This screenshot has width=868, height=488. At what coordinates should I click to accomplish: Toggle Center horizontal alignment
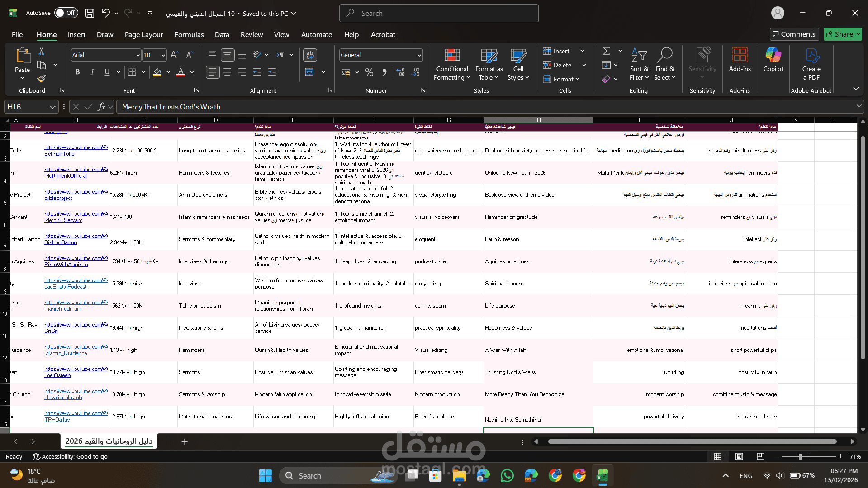pyautogui.click(x=227, y=72)
